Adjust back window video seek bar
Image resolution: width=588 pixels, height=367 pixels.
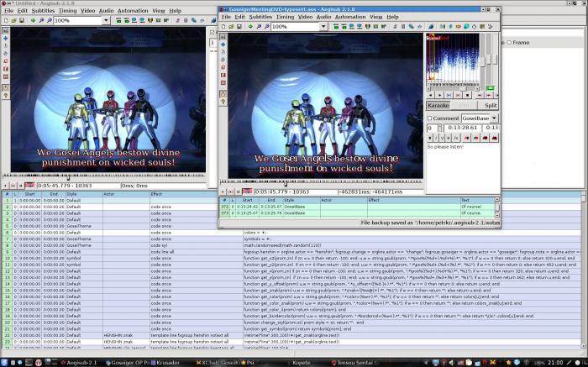[104, 176]
